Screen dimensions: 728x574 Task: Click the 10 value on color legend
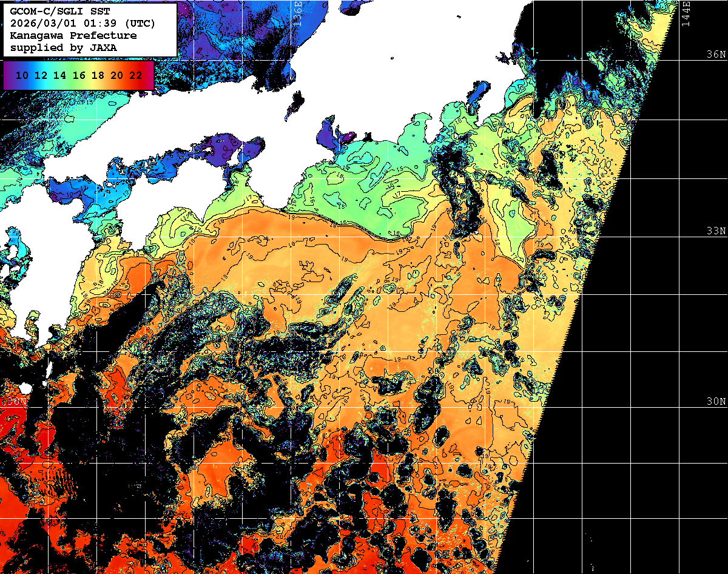click(x=22, y=76)
